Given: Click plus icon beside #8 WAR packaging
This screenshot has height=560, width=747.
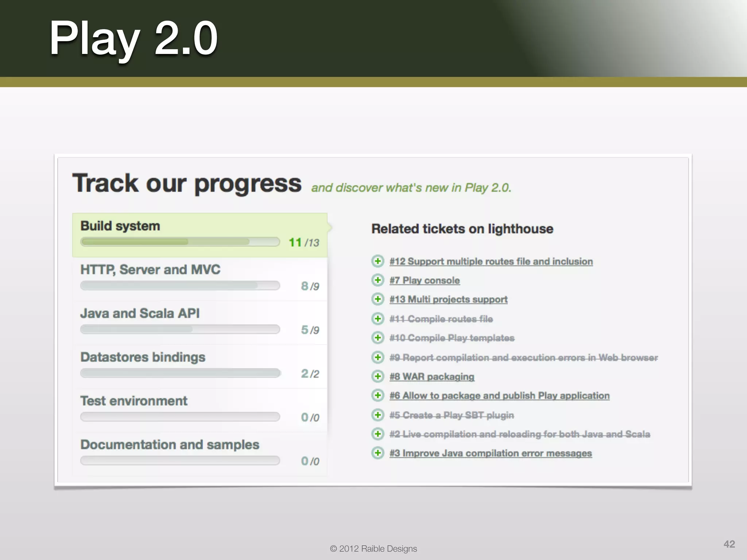Looking at the screenshot, I should [x=378, y=376].
